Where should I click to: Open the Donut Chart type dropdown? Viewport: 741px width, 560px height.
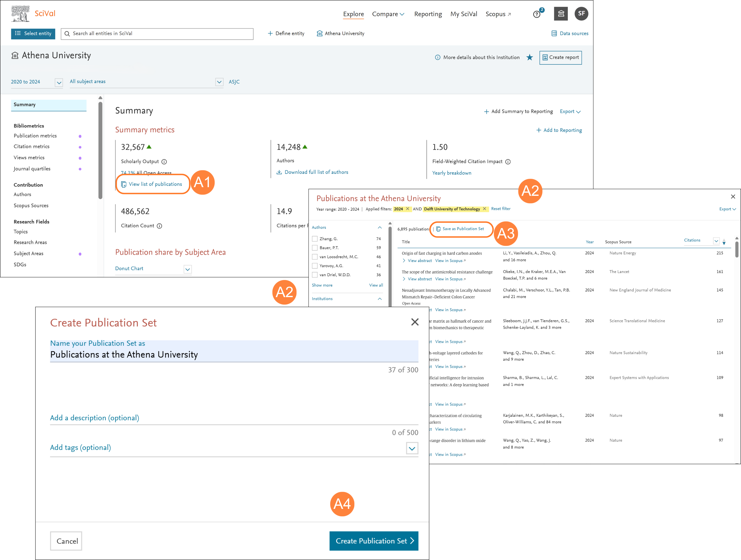(188, 269)
